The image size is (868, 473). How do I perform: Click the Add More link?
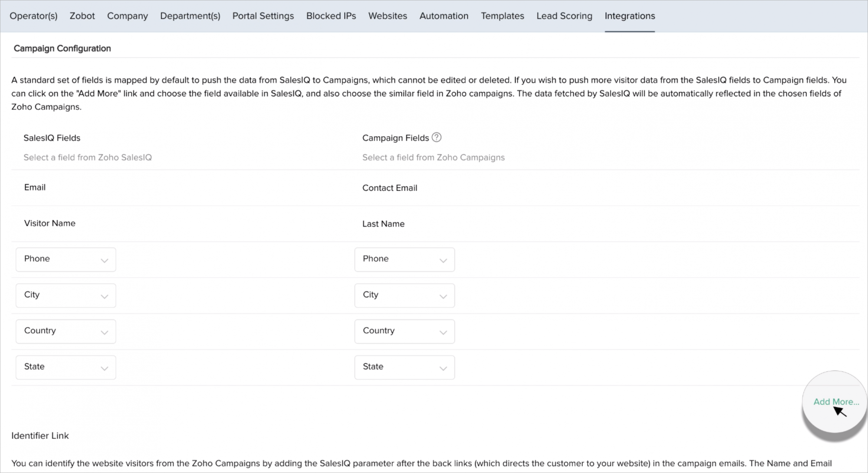tap(836, 402)
